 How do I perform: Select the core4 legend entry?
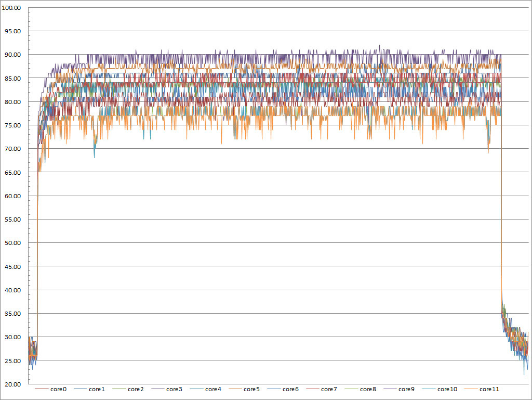(x=206, y=389)
